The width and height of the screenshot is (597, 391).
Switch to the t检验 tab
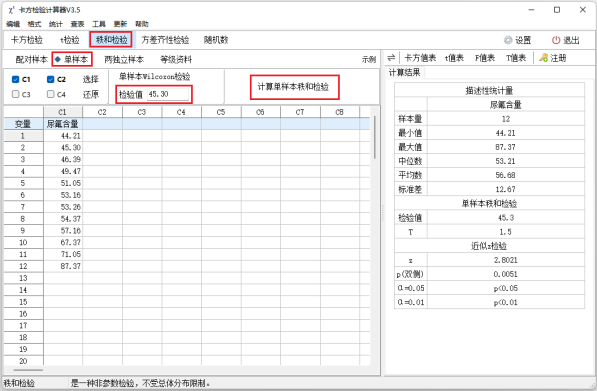[70, 40]
